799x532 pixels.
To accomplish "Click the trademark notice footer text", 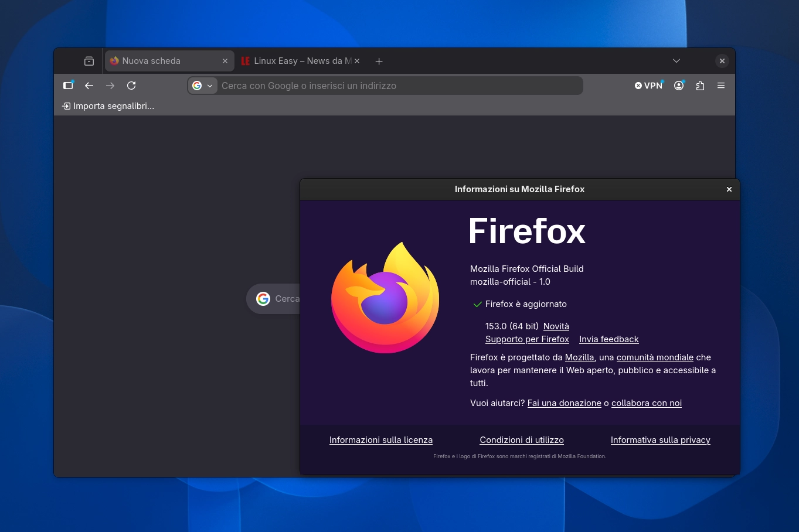I will tap(520, 456).
